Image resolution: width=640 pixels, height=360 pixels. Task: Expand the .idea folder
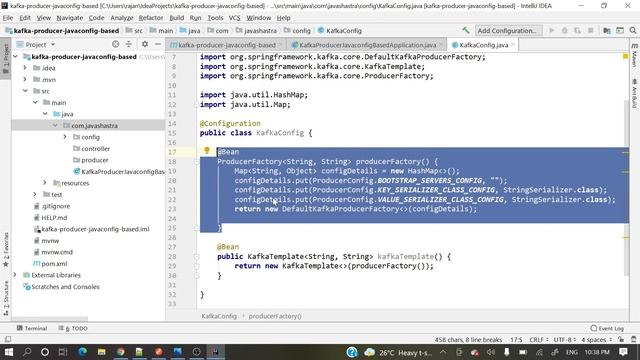tap(25, 68)
